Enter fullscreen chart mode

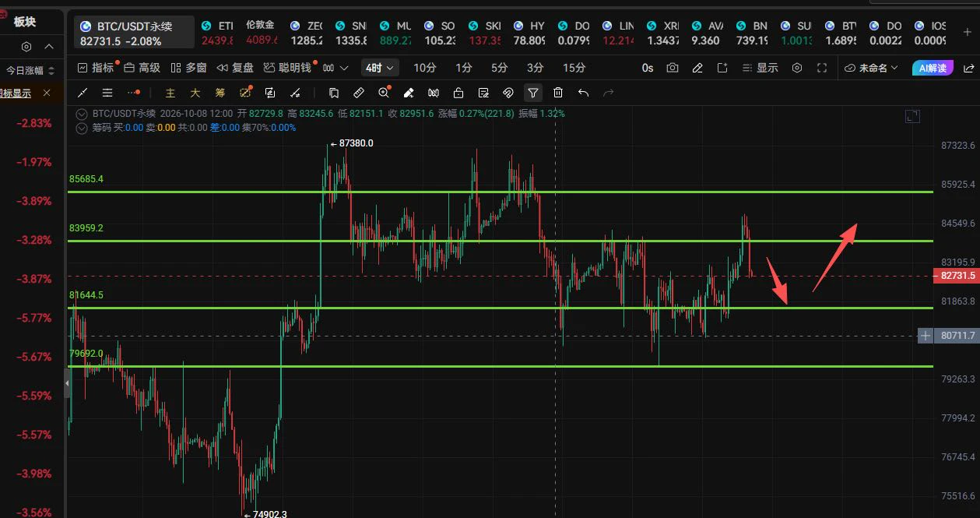click(822, 68)
